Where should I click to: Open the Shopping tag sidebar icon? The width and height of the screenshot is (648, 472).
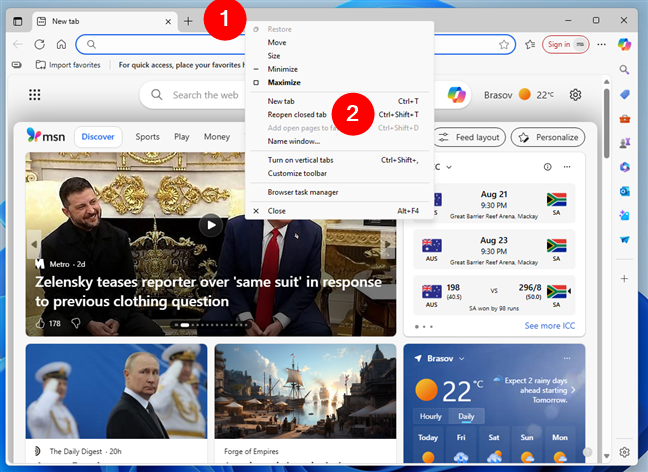click(x=624, y=95)
